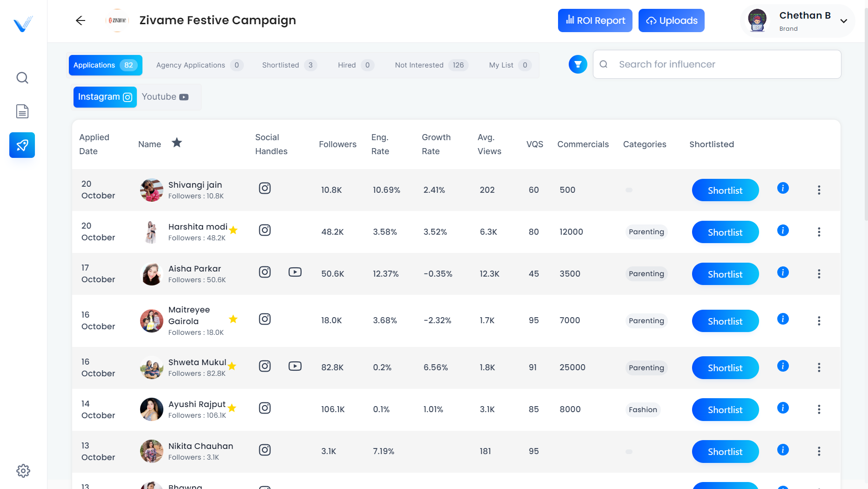
Task: Click info icon for Shivangi jain
Action: [783, 188]
